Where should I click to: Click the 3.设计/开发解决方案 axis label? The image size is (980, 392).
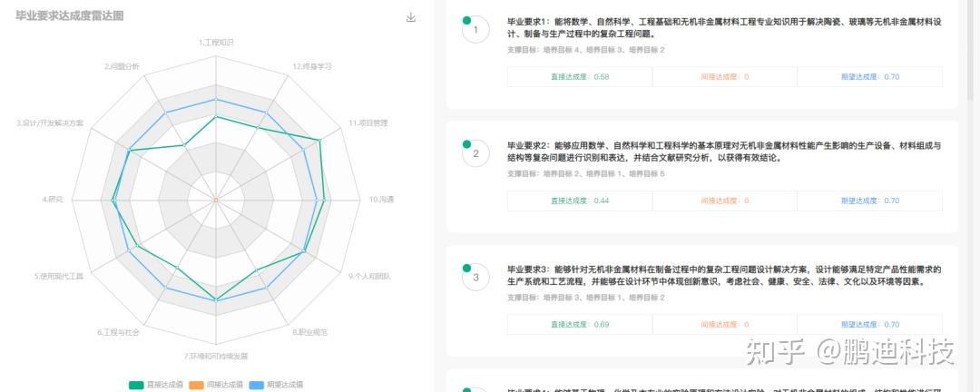49,122
